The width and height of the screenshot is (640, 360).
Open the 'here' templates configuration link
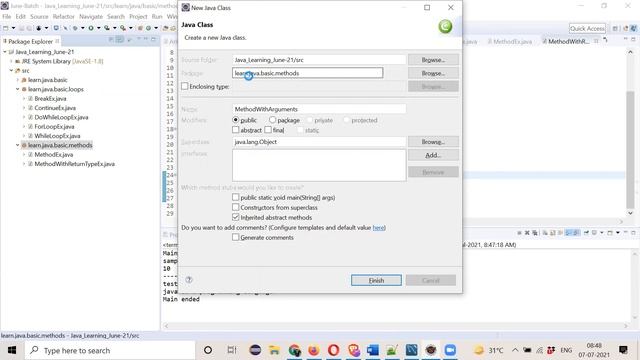379,227
